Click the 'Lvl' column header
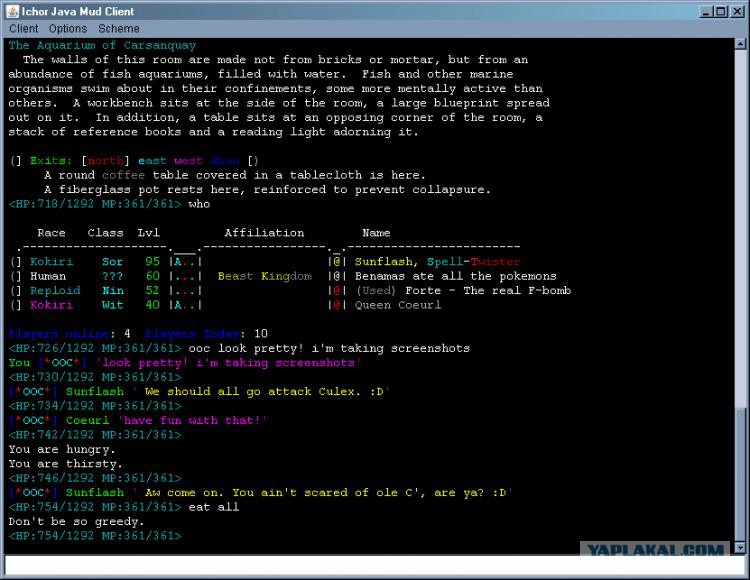This screenshot has width=750, height=580. pos(149,233)
